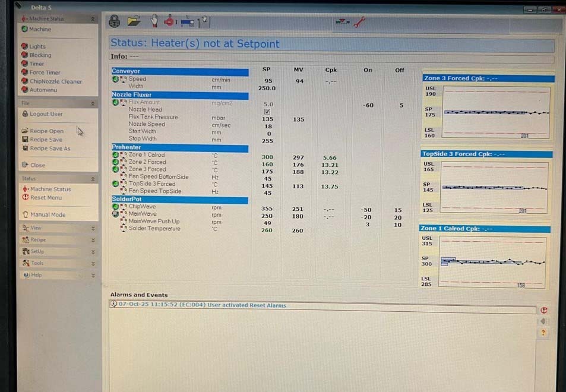Image resolution: width=566 pixels, height=392 pixels.
Task: Toggle the Nozzle Head checkbox
Action: [267, 111]
